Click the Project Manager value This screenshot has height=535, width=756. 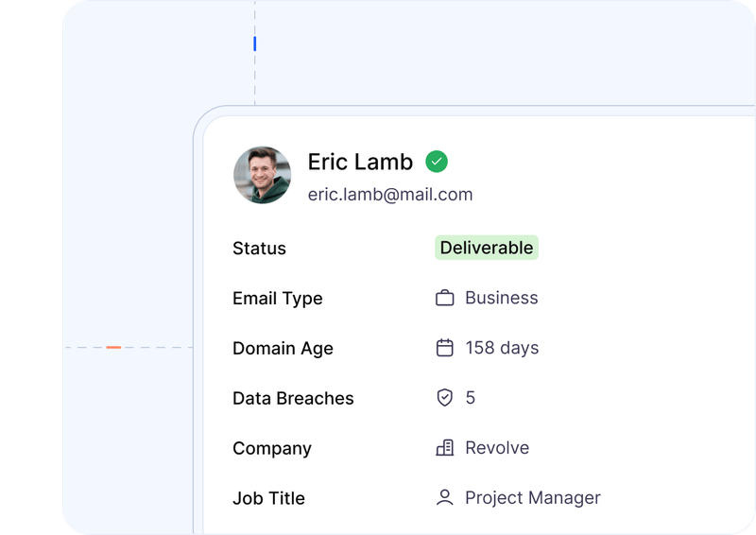(x=533, y=498)
